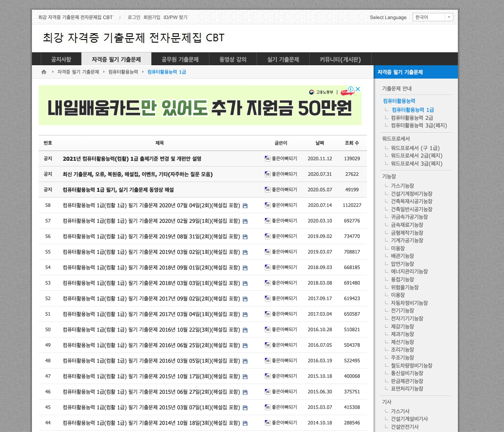
Task: Click the home breadcrumb icon
Action: (x=43, y=71)
